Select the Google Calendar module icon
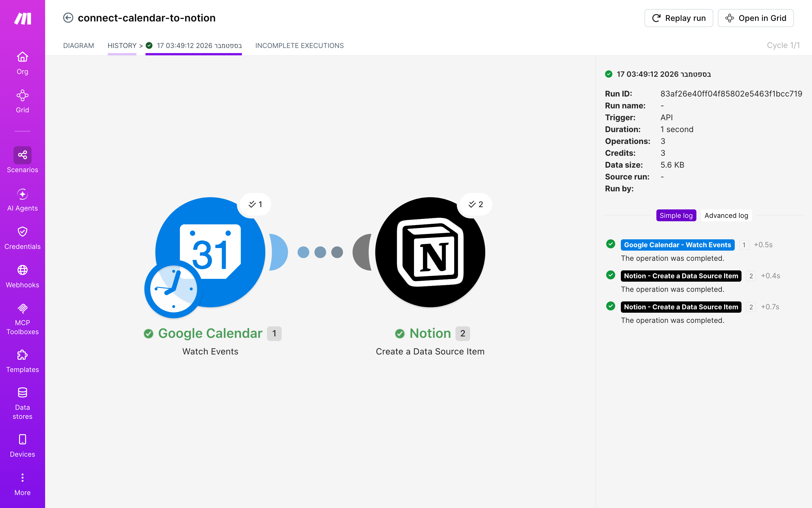The height and width of the screenshot is (508, 812). coord(210,252)
